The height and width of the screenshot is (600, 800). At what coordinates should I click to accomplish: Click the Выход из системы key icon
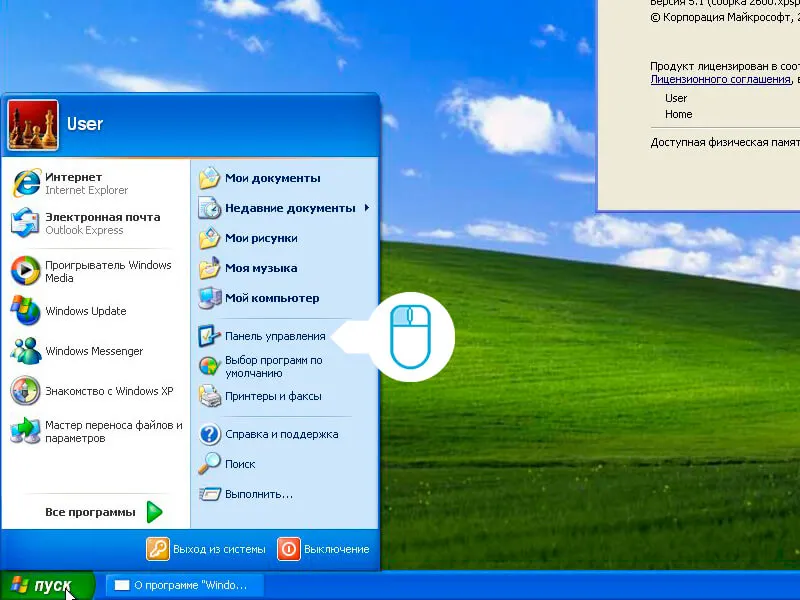click(x=158, y=549)
